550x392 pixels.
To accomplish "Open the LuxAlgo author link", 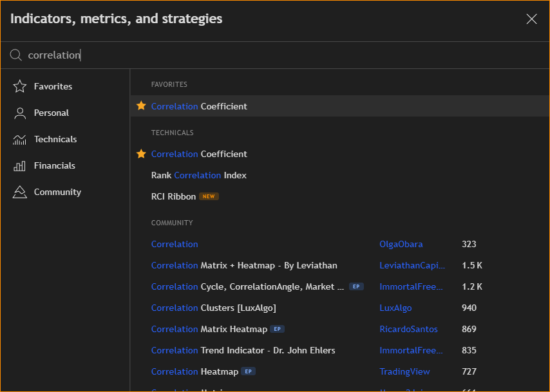I will click(x=395, y=308).
